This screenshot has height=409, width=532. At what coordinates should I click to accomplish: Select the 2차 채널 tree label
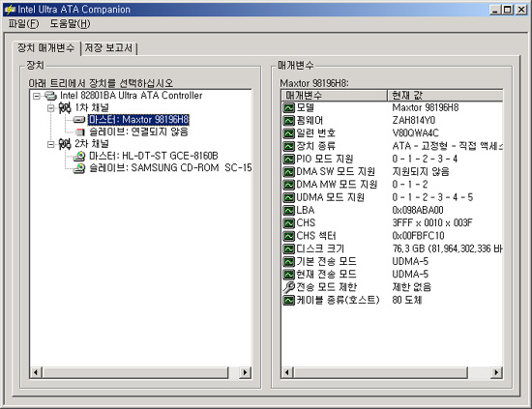[92, 144]
